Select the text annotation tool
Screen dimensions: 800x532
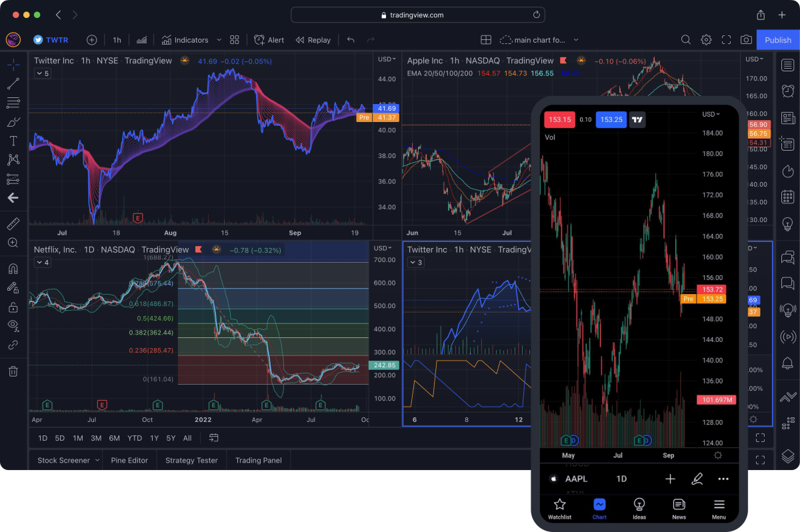(13, 141)
